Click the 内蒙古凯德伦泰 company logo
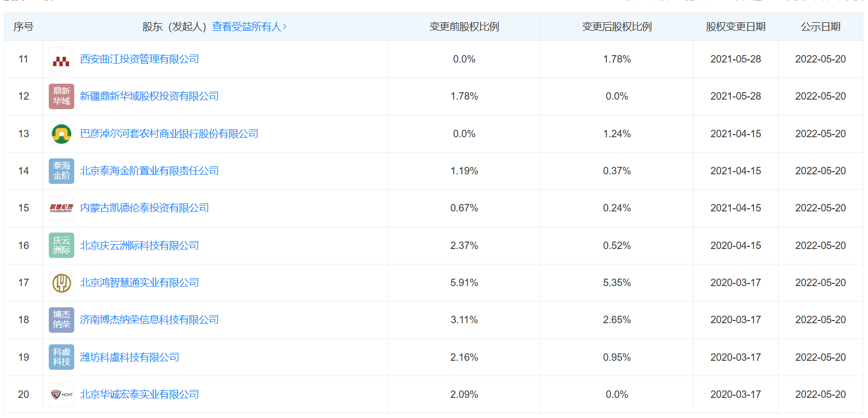 [62, 208]
